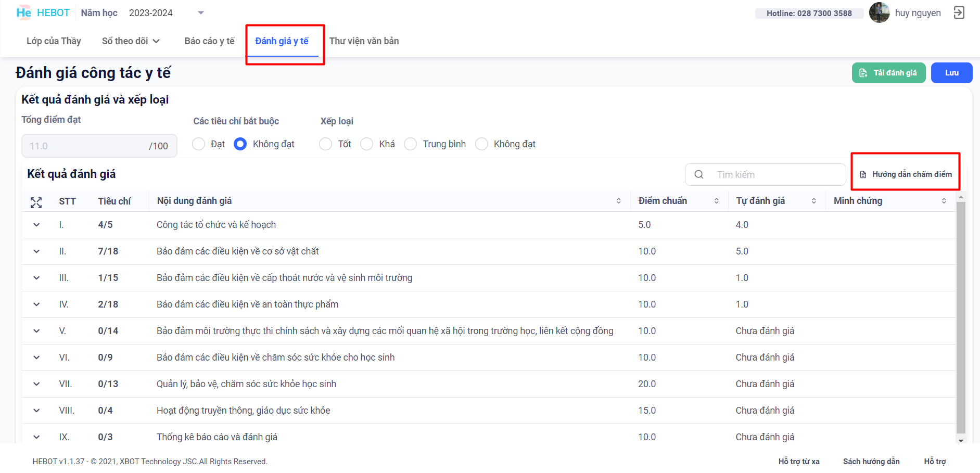Click the HEBOT logo
Viewport: 980px width, 473px height.
coord(43,13)
